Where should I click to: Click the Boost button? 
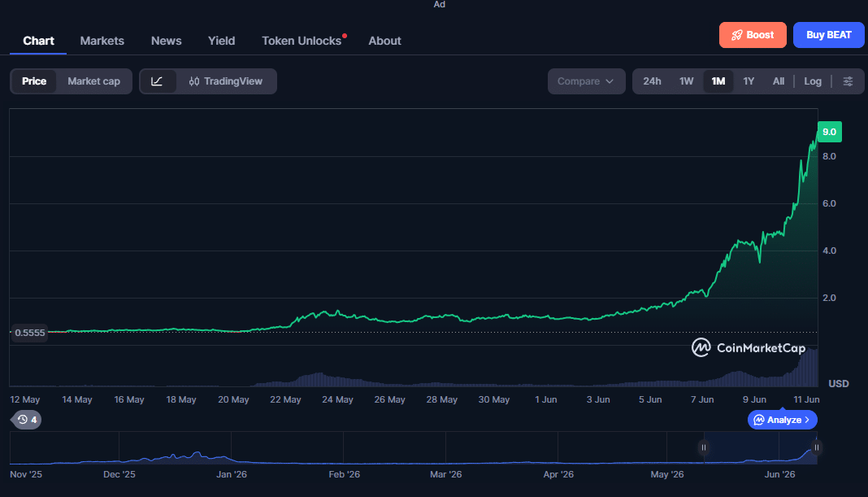753,35
